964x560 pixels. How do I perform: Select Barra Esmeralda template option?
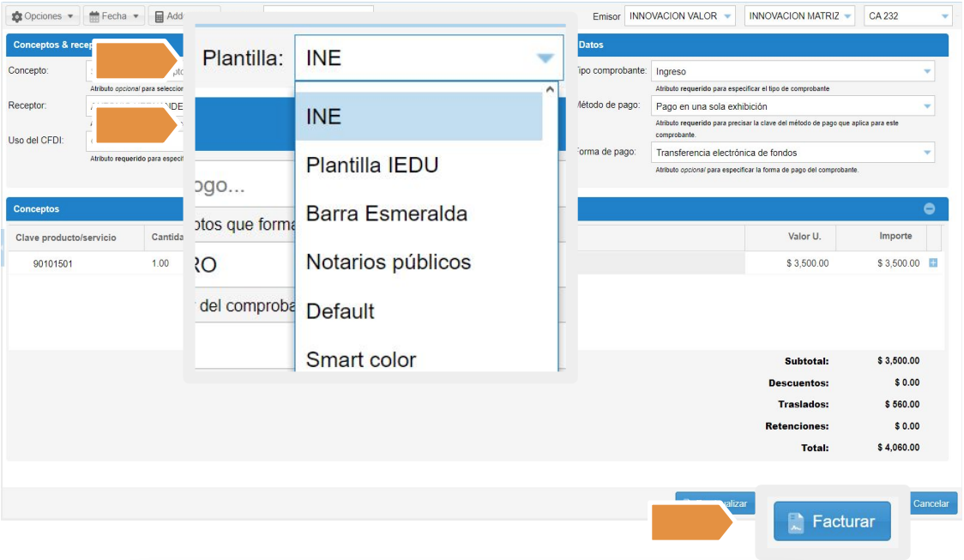click(386, 214)
